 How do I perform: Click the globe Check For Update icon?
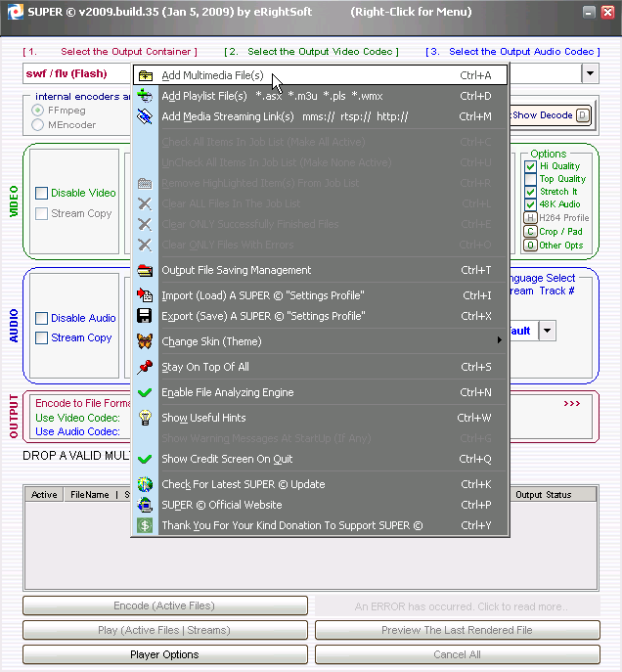[145, 484]
